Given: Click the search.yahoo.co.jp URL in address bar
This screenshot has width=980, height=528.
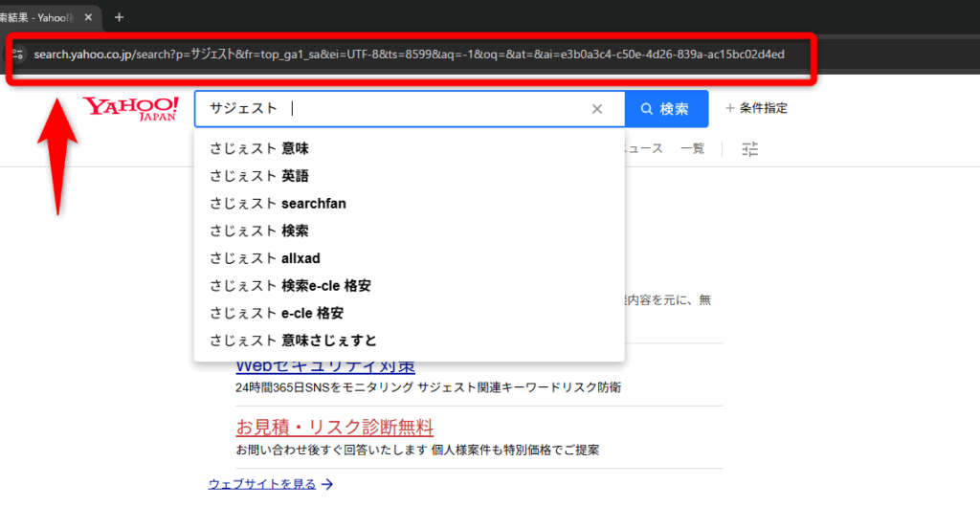Looking at the screenshot, I should click(x=409, y=55).
